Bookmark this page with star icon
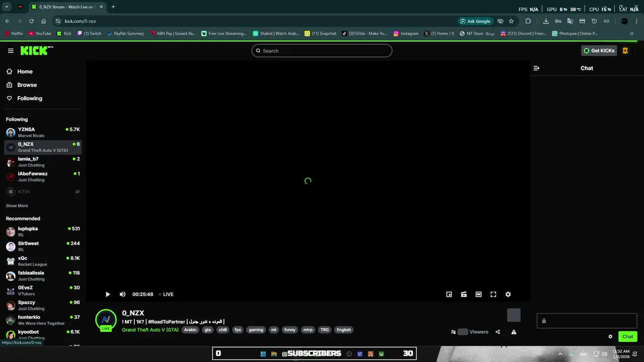The height and width of the screenshot is (362, 644). tap(511, 21)
